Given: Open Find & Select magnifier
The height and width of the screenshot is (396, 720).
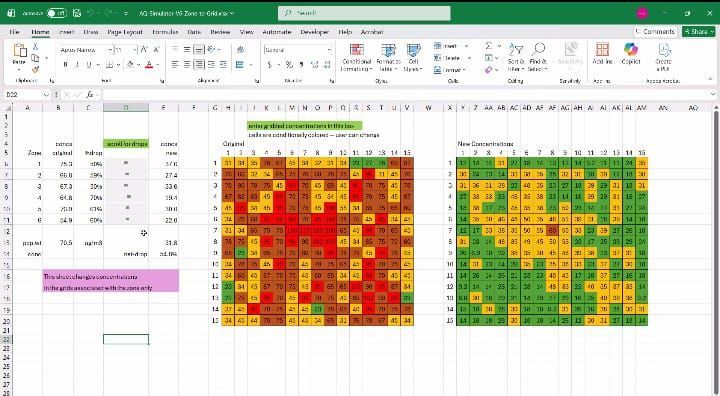Looking at the screenshot, I should pyautogui.click(x=538, y=57).
